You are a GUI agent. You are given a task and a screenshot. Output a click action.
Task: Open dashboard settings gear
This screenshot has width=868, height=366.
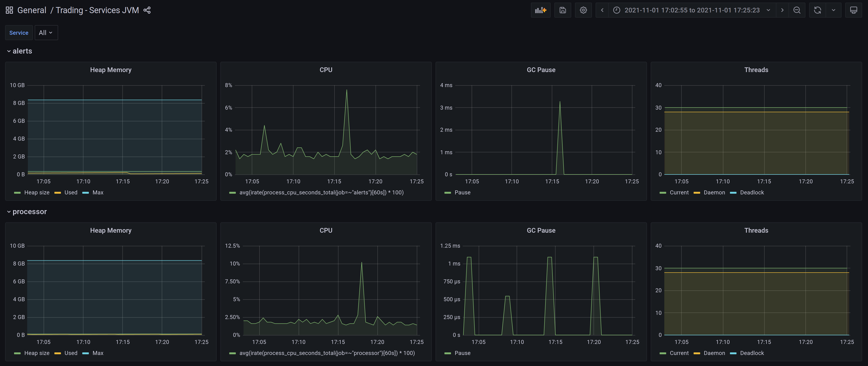(583, 10)
